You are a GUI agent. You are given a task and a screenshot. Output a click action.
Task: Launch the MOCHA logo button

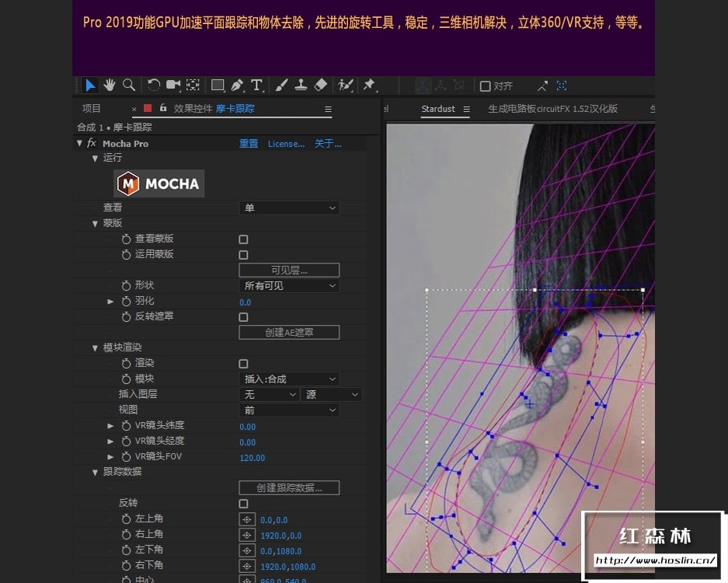click(158, 183)
